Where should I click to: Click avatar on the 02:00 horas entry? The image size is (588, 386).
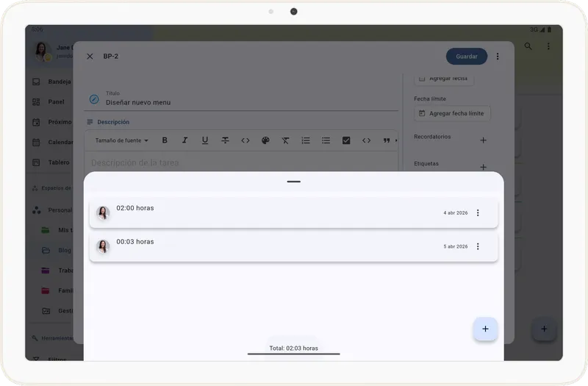[x=103, y=212]
